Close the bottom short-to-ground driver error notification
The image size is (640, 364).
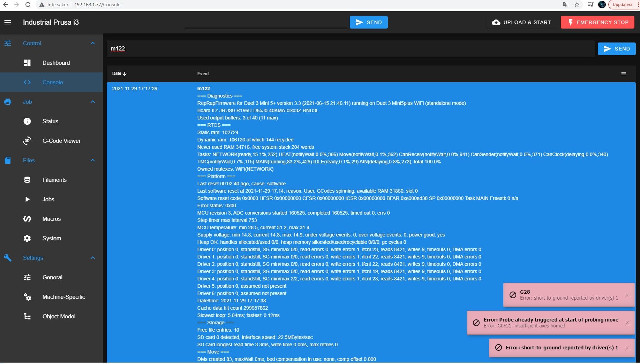(627, 348)
